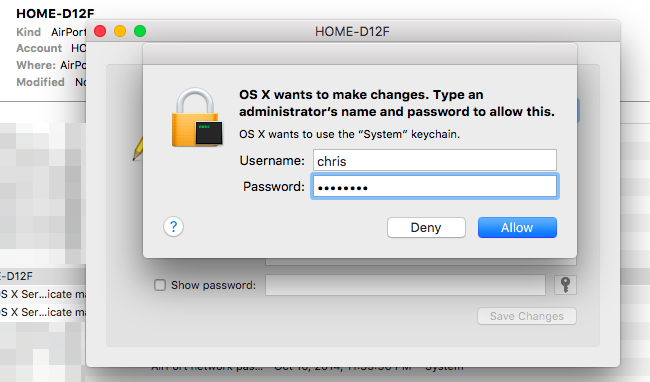Viewport: 650px width, 382px height.
Task: Click the bold HOME-D12F heading in info pane
Action: 55,14
